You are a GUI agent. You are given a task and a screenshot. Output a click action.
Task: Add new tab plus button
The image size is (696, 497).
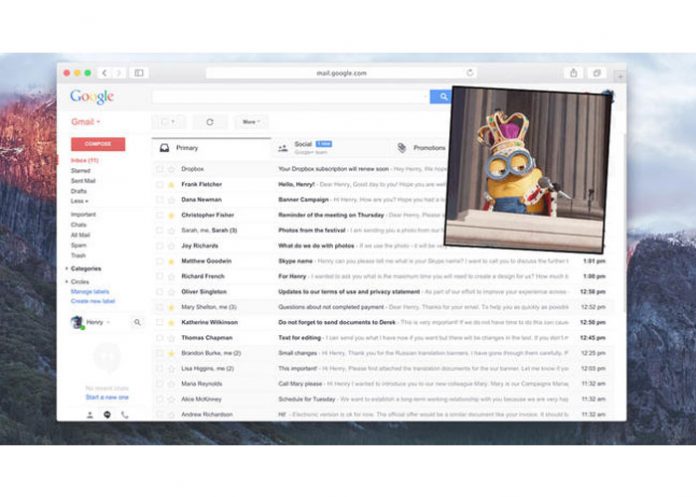point(620,76)
